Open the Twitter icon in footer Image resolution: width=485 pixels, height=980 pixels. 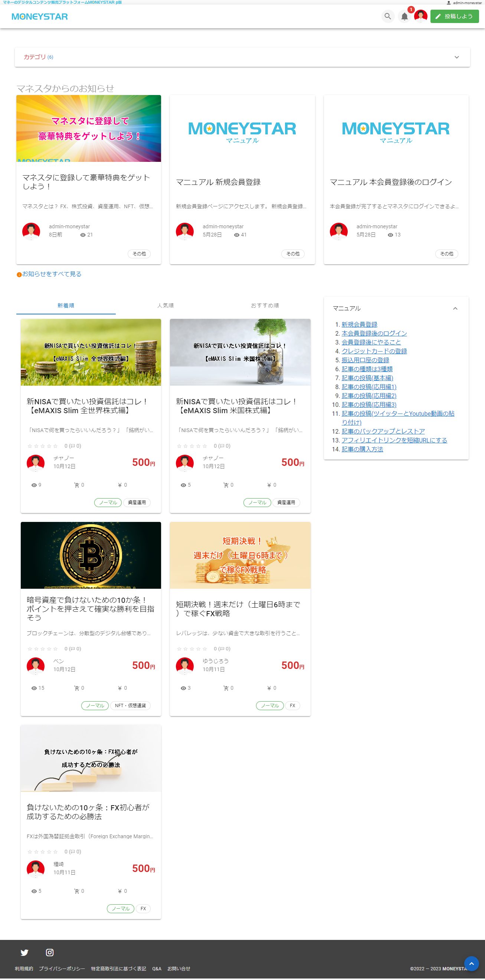24,952
